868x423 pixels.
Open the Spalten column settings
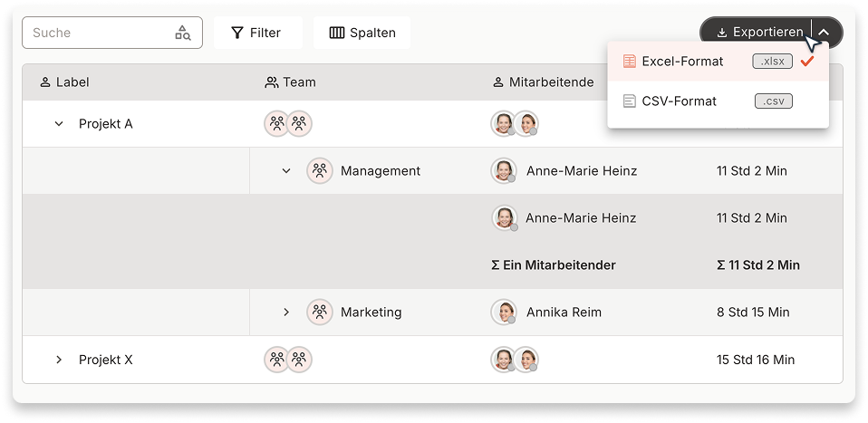tap(362, 33)
